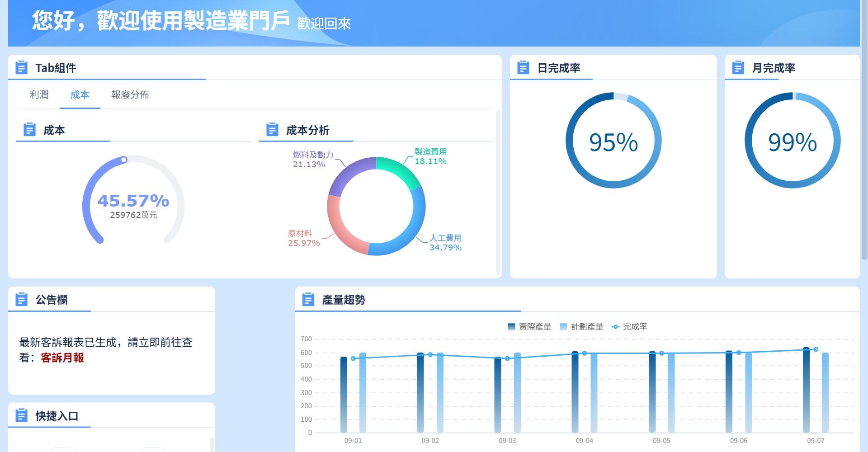Toggle 實際產量 series in chart legend
This screenshot has height=452, width=868.
tap(529, 326)
